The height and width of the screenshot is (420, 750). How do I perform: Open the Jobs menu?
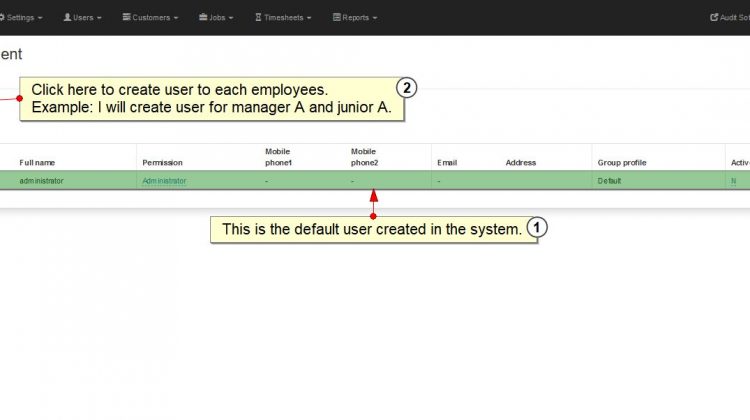click(x=216, y=17)
